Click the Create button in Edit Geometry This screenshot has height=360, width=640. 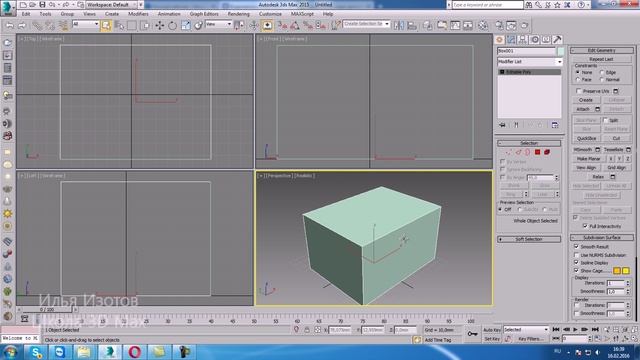586,100
